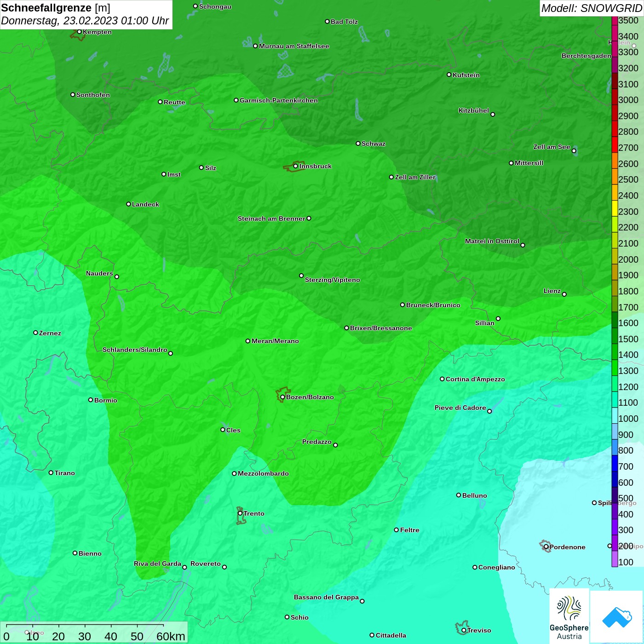The height and width of the screenshot is (644, 644).
Task: Select the Zernez label
Action: point(50,333)
